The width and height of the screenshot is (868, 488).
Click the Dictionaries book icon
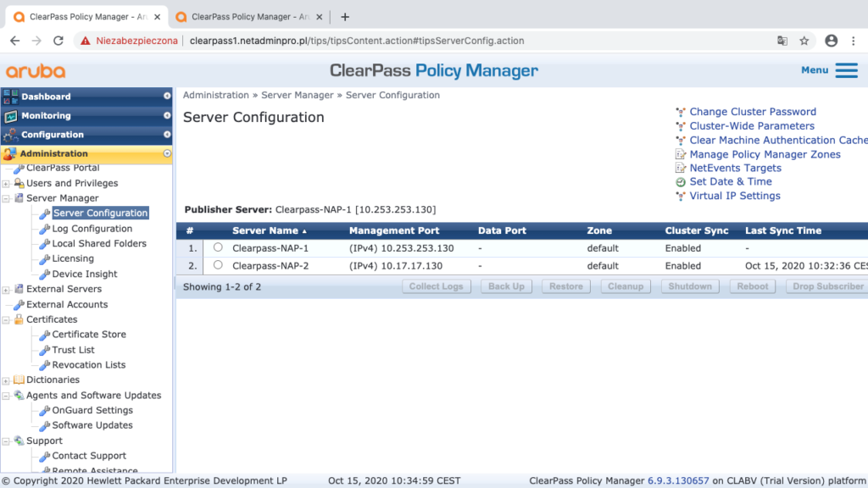(19, 380)
